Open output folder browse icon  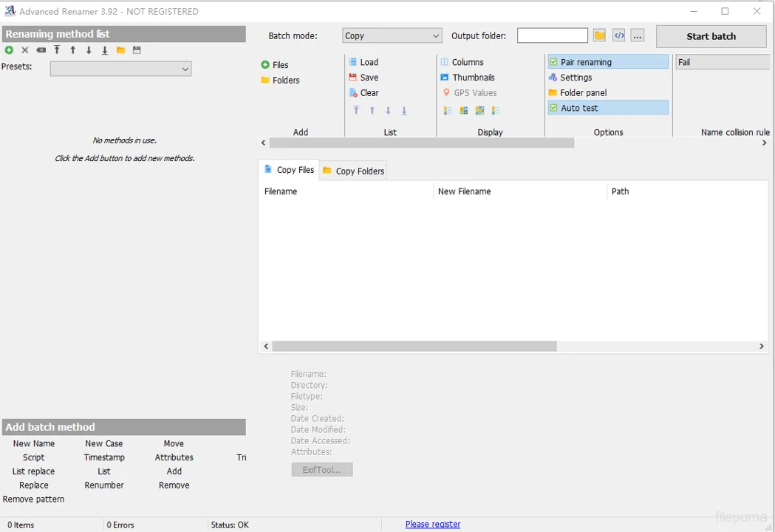(x=600, y=35)
